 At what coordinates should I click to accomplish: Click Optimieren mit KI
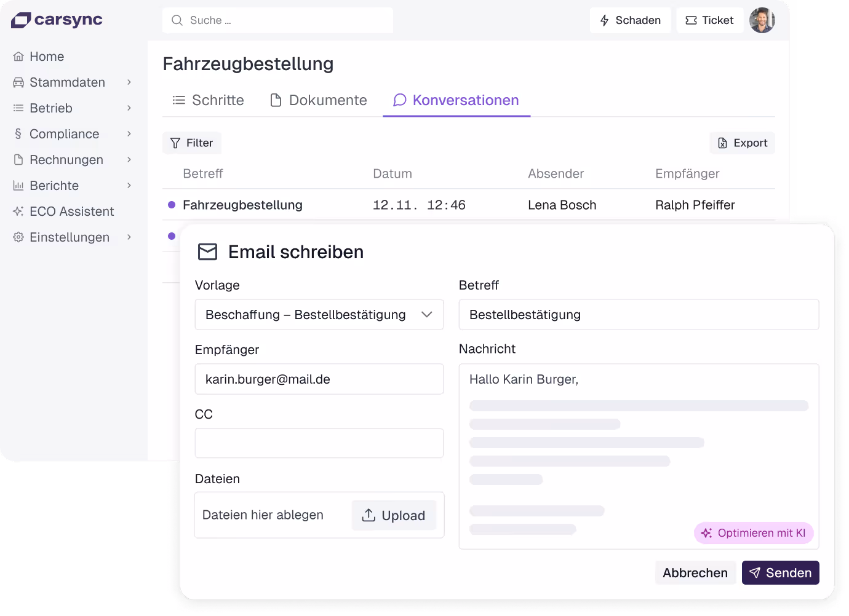pos(754,533)
